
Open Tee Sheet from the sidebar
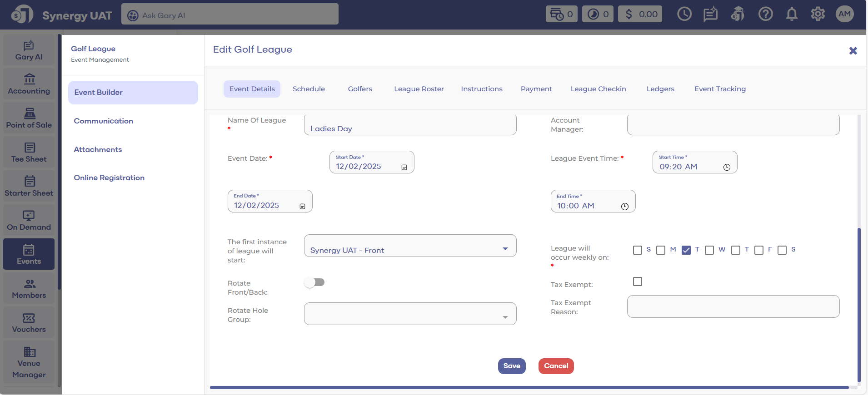tap(29, 153)
